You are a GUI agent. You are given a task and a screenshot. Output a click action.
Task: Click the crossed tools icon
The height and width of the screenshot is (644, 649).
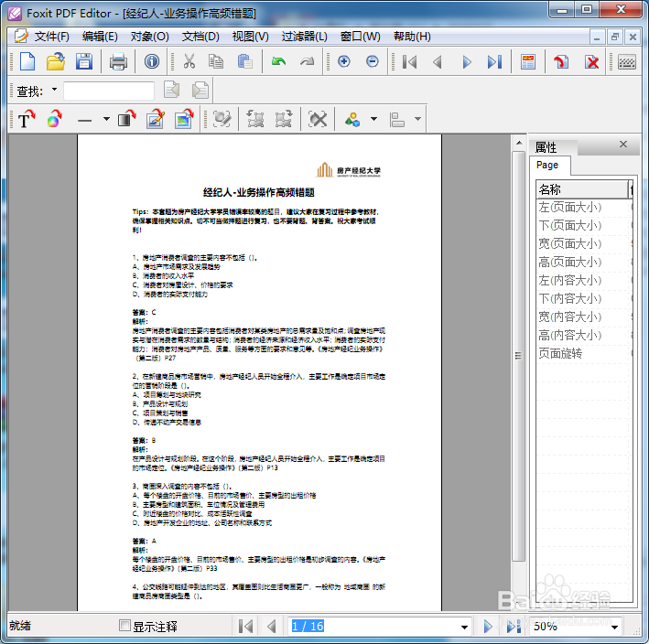[x=318, y=119]
